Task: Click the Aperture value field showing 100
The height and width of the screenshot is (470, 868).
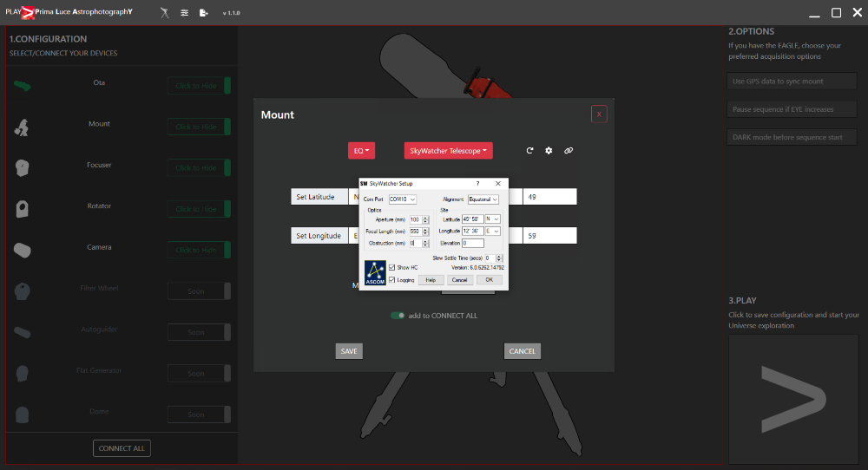Action: coord(416,219)
